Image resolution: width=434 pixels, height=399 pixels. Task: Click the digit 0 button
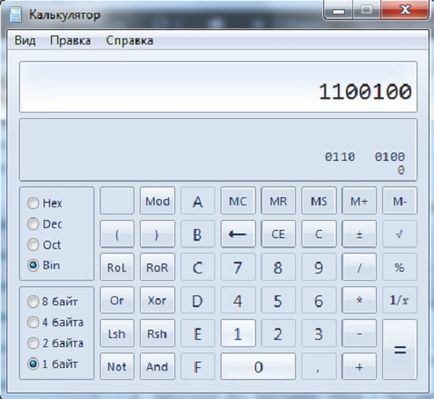coord(258,366)
